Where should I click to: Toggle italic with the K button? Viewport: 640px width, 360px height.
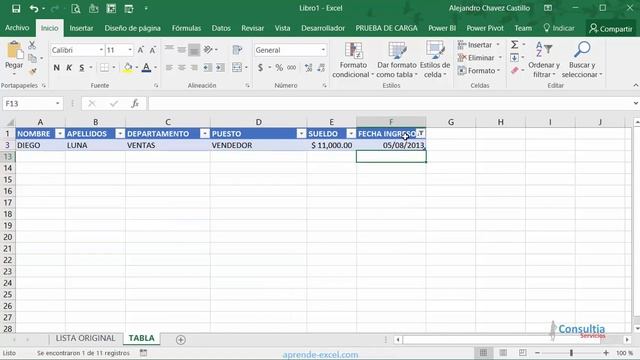[69, 68]
